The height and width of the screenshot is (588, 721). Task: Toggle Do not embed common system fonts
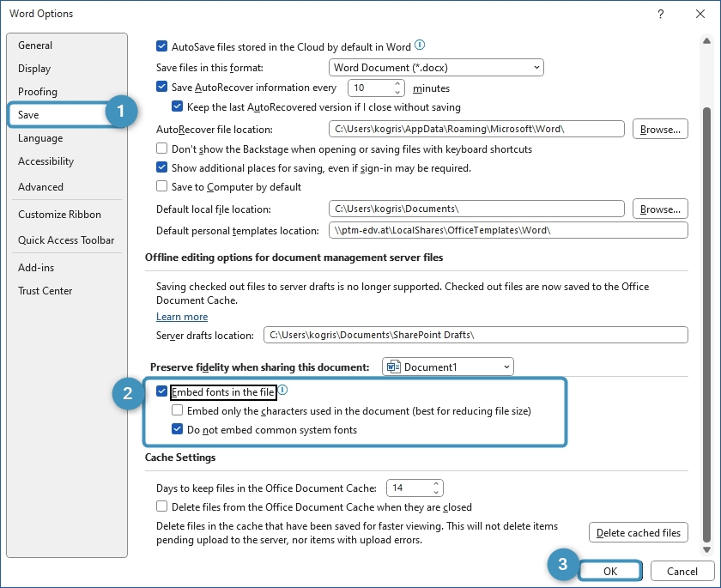178,430
